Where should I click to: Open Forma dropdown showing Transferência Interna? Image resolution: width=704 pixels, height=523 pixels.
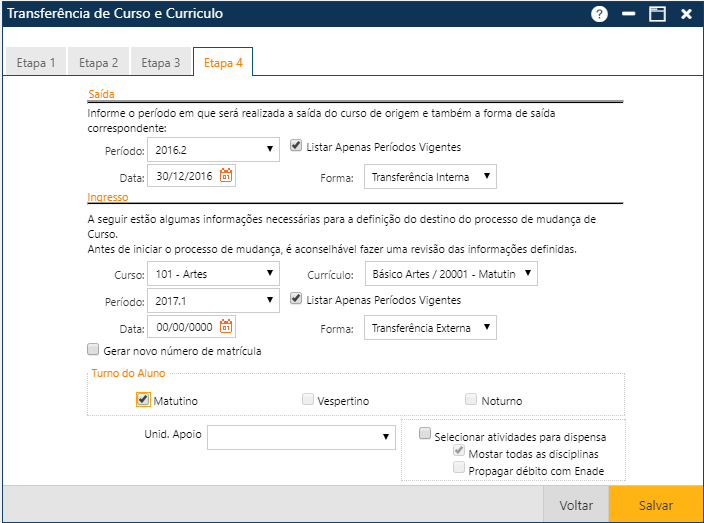click(x=430, y=176)
